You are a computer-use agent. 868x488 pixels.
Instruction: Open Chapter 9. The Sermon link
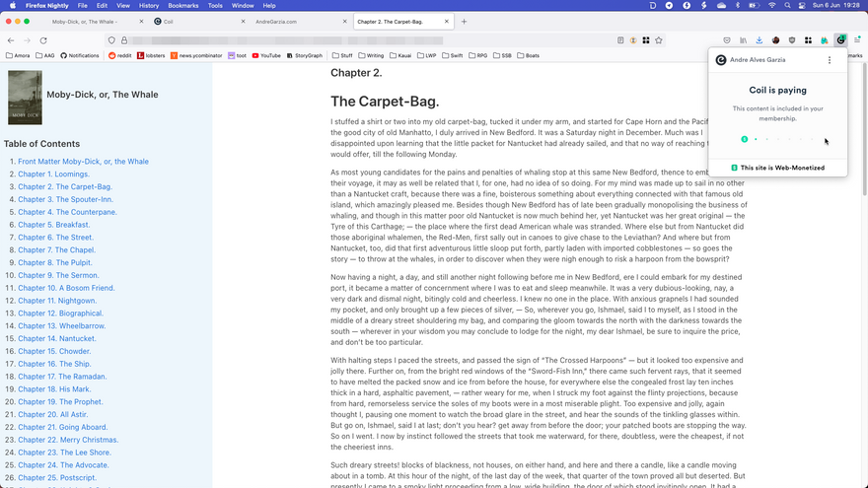(x=58, y=275)
